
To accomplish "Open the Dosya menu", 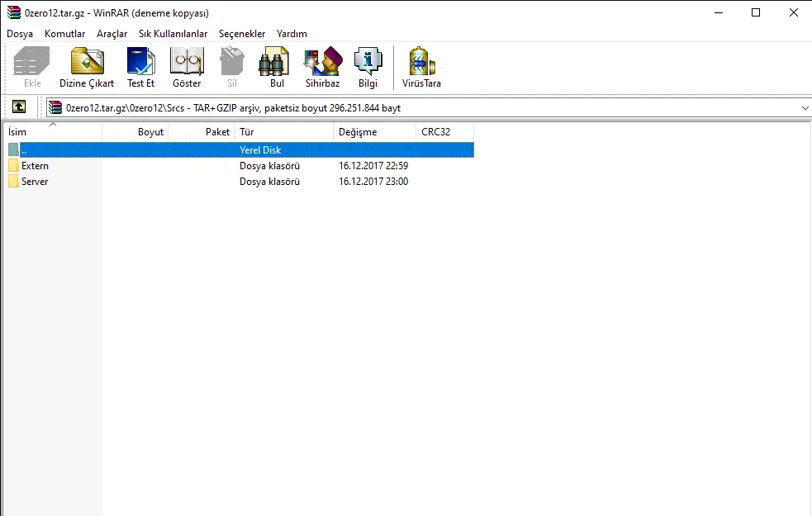I will [20, 34].
